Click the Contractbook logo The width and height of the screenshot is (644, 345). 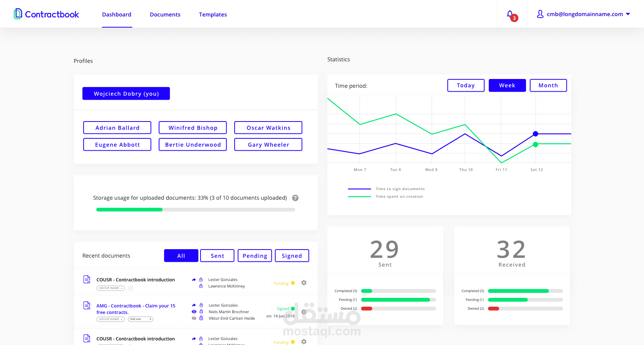(46, 14)
